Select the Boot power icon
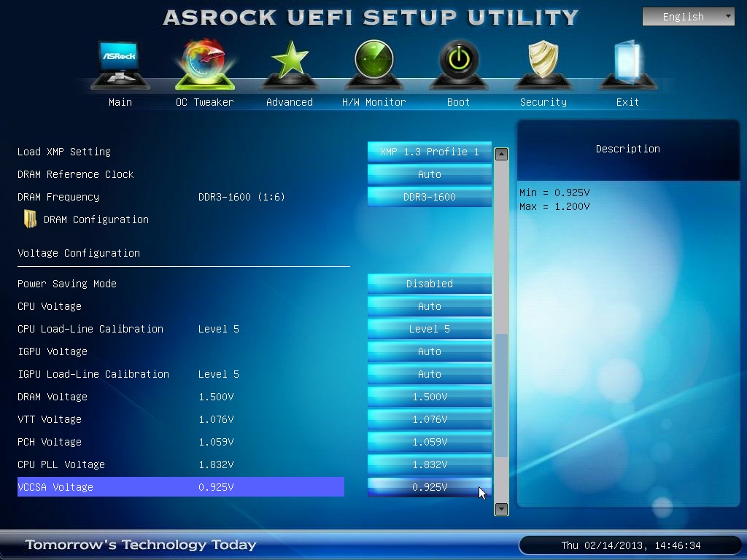The image size is (747, 560). coord(459,64)
